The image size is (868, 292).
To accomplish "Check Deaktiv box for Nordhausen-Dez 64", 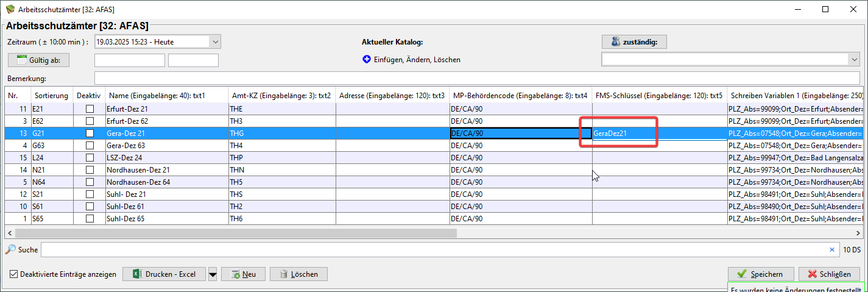I will pos(90,182).
